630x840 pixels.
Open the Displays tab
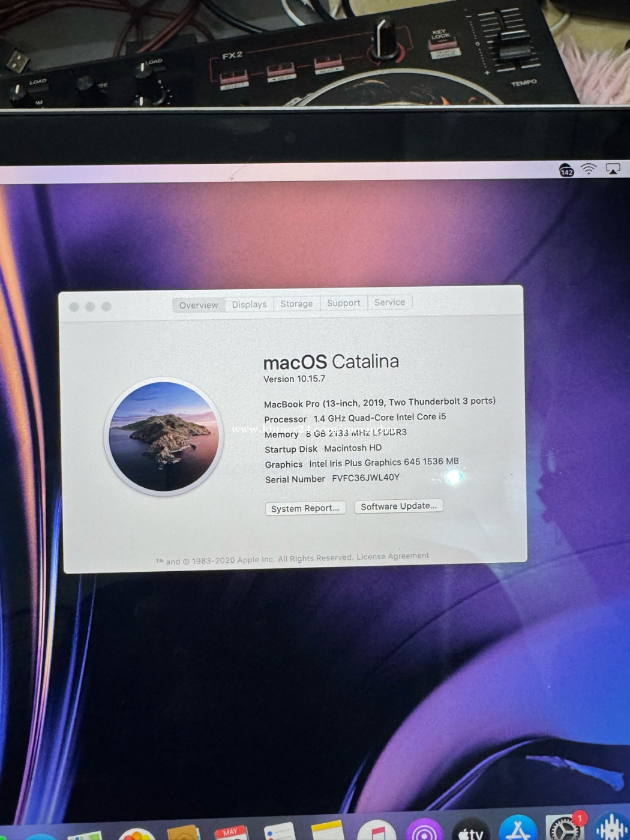pos(250,305)
